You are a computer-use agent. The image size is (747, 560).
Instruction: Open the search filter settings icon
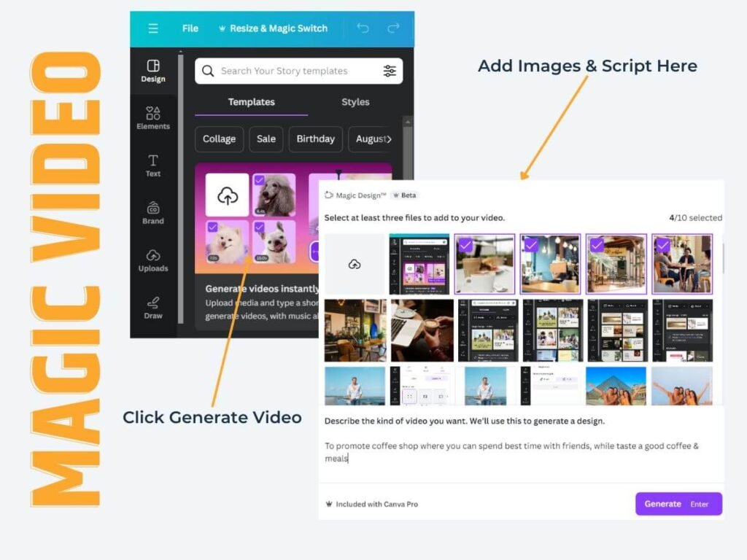click(x=390, y=71)
